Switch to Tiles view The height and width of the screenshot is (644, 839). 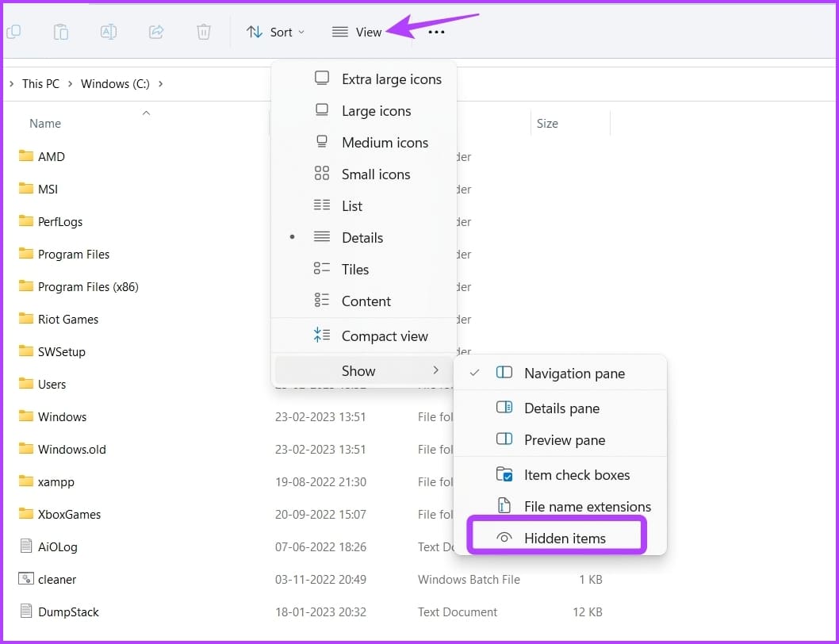(364, 269)
